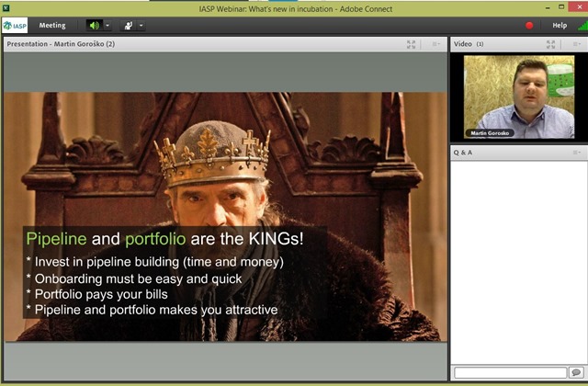Screen dimensions: 588x386
Task: Click the Q & A text input field
Action: coord(510,372)
